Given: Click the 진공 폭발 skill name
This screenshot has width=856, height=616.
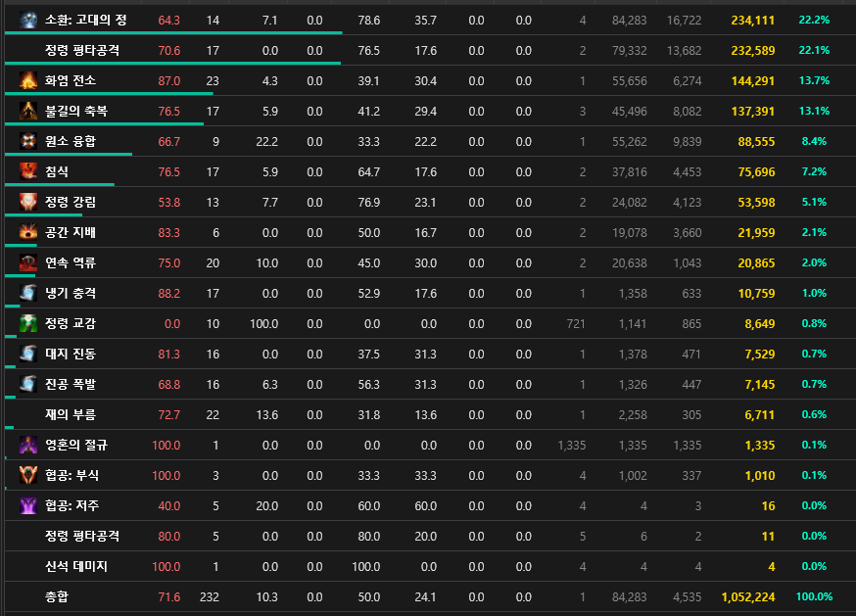Looking at the screenshot, I should 71,384.
